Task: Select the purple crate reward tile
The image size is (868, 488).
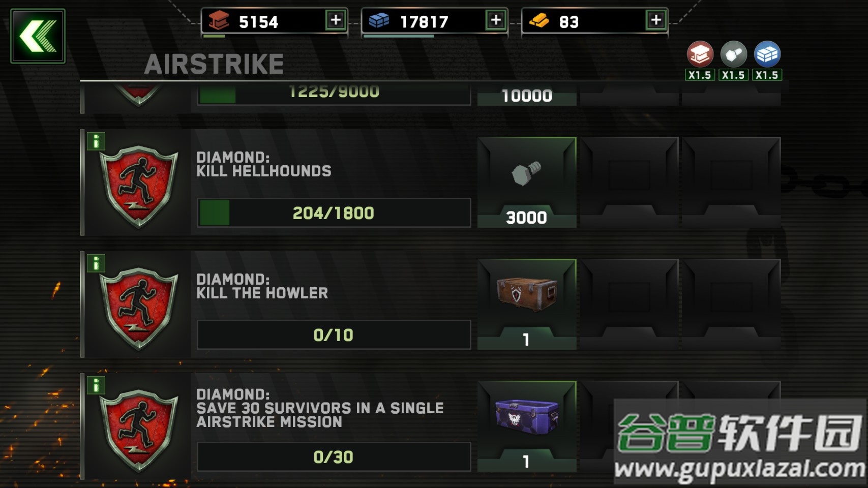Action: pyautogui.click(x=527, y=426)
